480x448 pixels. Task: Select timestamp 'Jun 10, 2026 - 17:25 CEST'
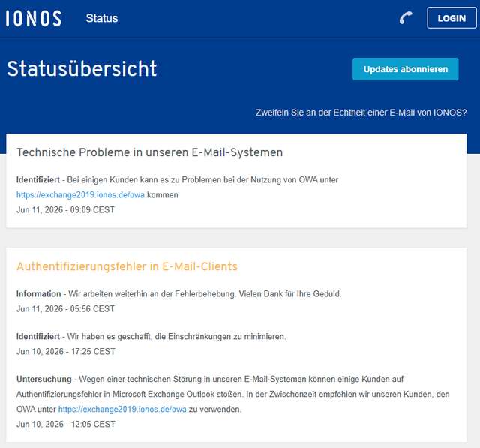click(x=66, y=351)
